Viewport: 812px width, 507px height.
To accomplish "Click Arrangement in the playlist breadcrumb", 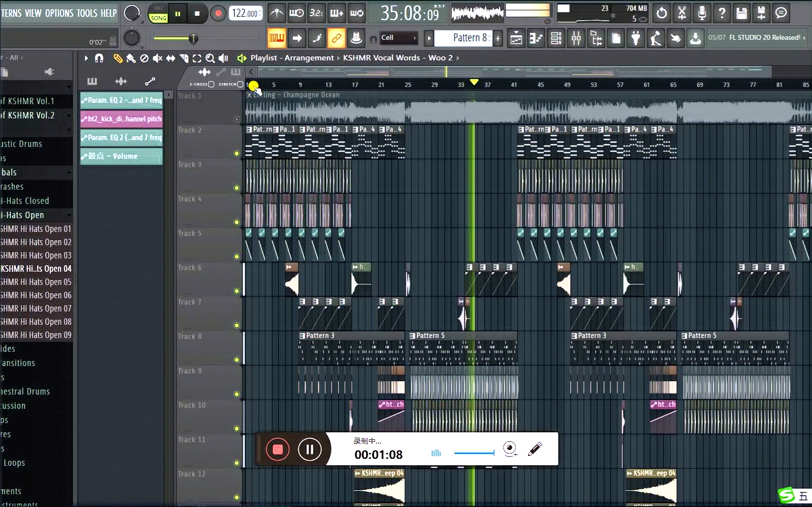I will [309, 58].
